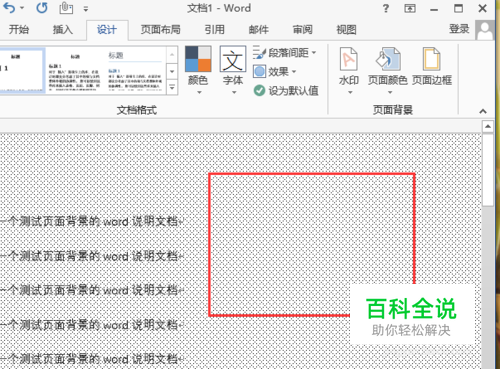Select the highlighted first document style thumbnail
Viewport: 500px width, 369px height.
22,70
